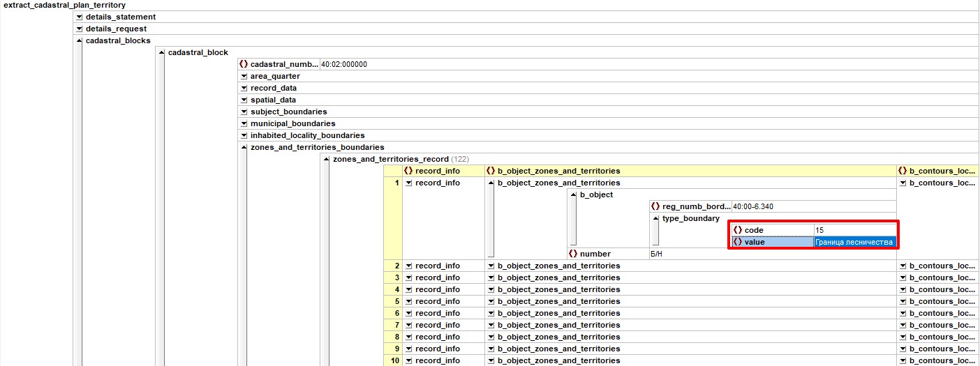Select the value cell Граница лесничества
This screenshot has height=366, width=980.
tap(854, 242)
